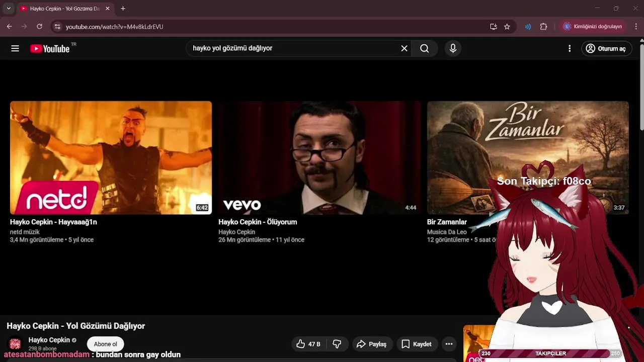Open the Ölüyorum video thumbnail
The width and height of the screenshot is (644, 362).
point(319,157)
